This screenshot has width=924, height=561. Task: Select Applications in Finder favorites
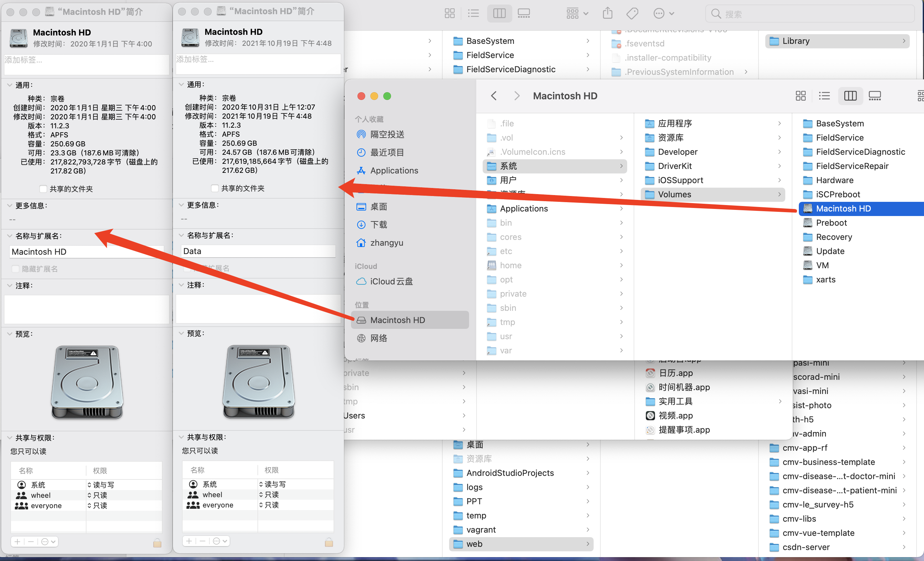394,170
